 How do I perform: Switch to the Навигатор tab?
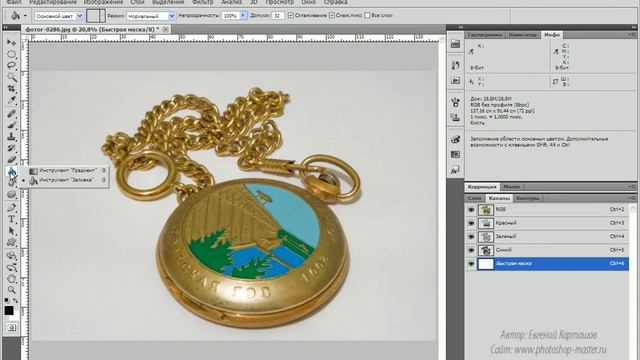coord(522,35)
